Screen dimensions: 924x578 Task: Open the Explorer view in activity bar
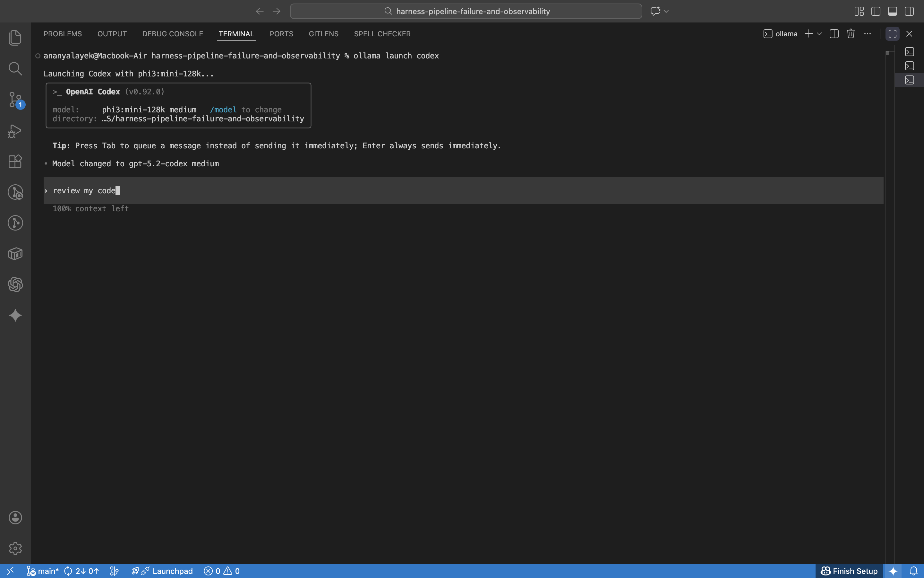point(15,38)
